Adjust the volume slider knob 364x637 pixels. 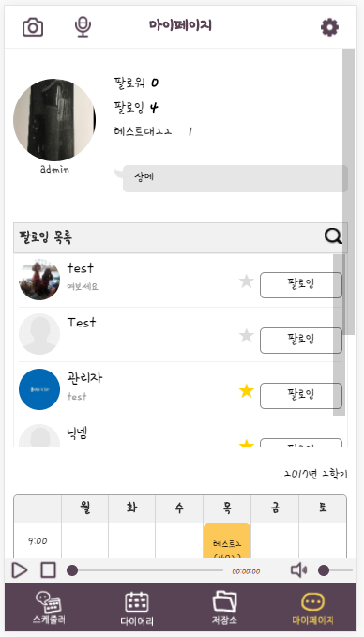coord(324,570)
